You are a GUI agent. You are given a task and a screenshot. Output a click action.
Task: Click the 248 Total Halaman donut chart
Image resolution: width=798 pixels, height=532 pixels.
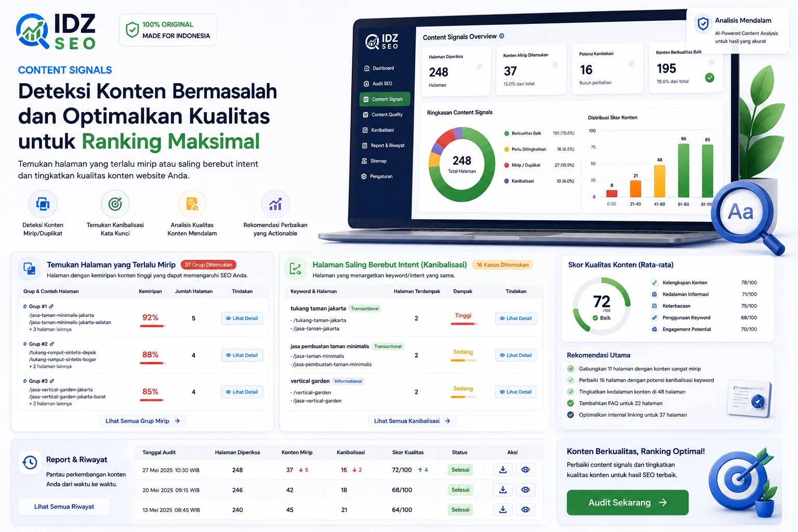(462, 165)
